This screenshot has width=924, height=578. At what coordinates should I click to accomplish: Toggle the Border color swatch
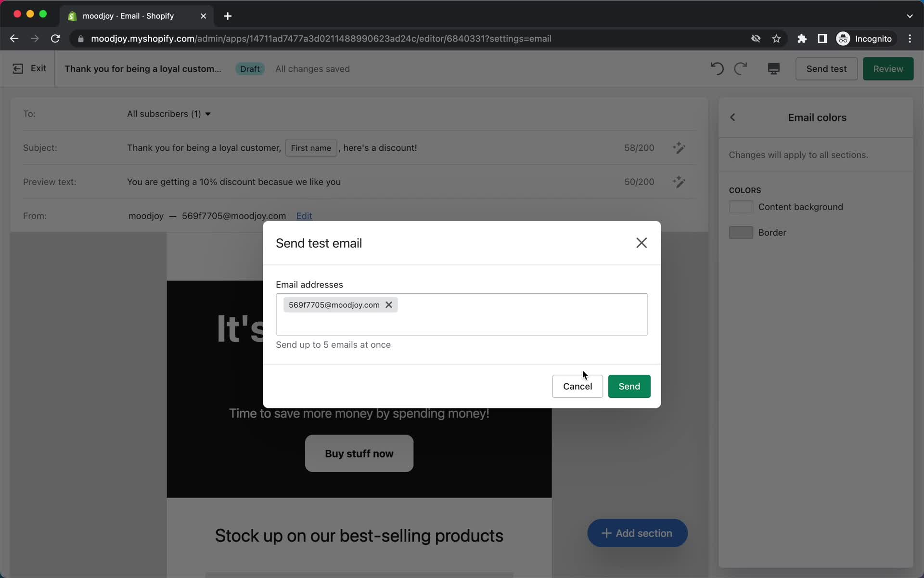click(741, 232)
